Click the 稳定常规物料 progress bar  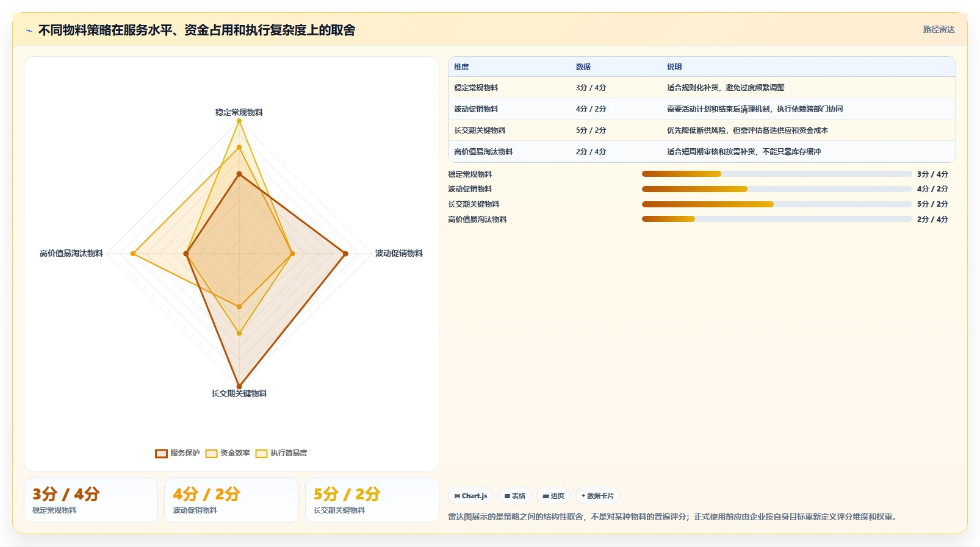(x=777, y=174)
